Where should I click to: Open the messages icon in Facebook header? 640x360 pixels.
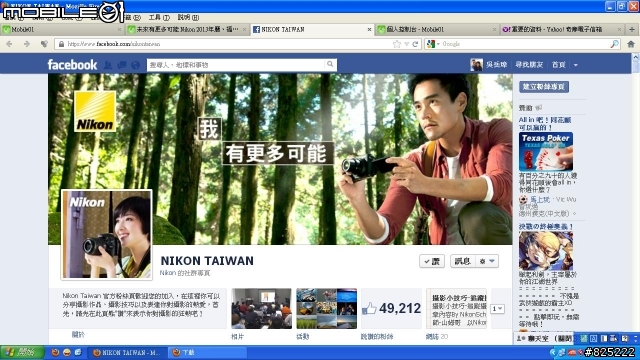click(122, 65)
